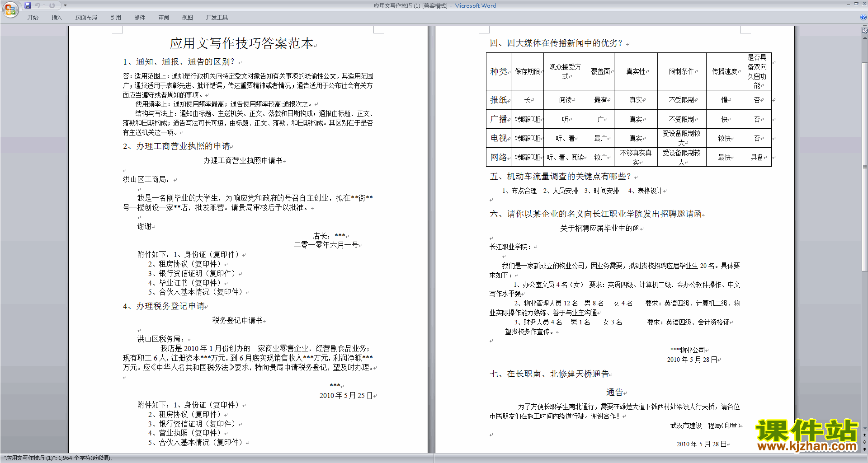
Task: Save the document with the floppy icon
Action: pos(28,5)
